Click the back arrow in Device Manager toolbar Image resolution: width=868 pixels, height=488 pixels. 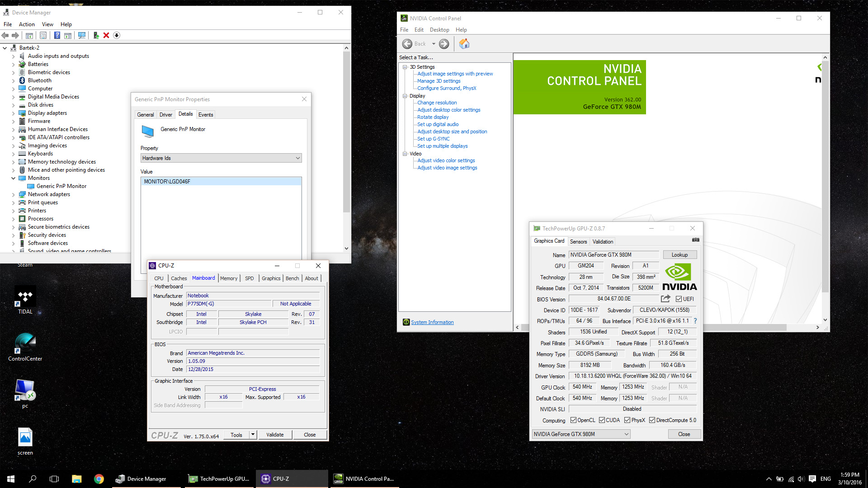[5, 35]
